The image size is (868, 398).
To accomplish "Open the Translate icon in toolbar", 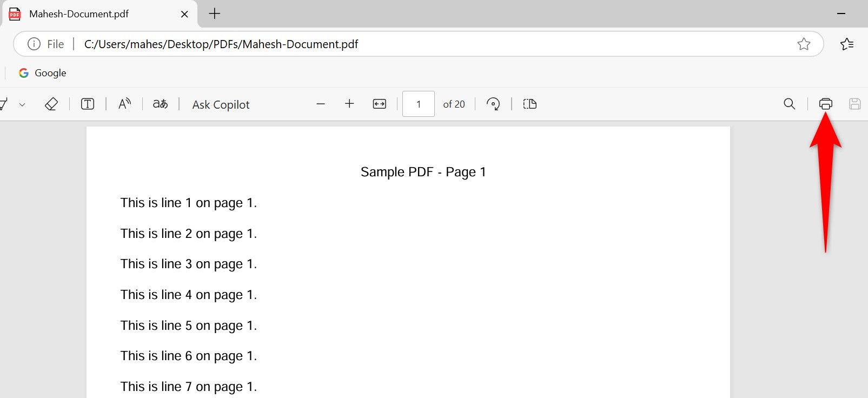I will coord(160,104).
